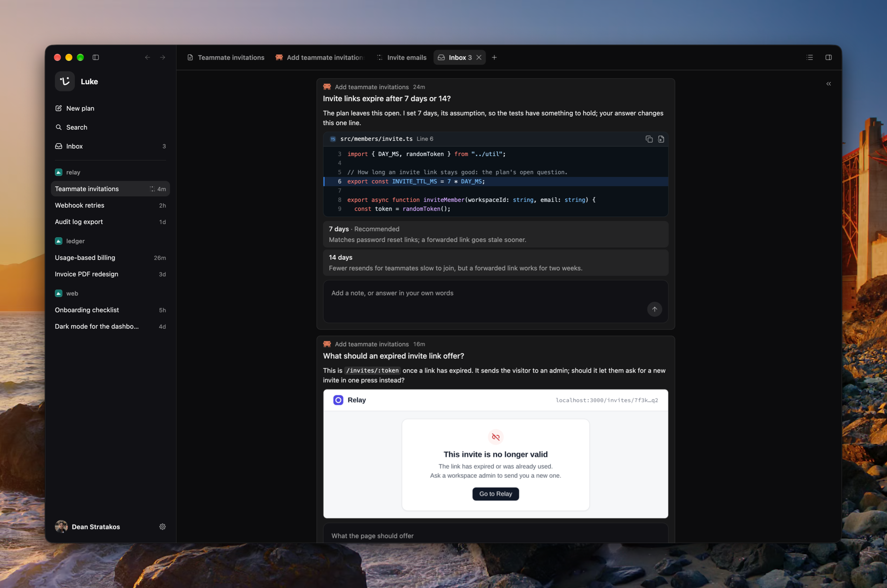Open Onboarding checklist plan

click(110, 310)
